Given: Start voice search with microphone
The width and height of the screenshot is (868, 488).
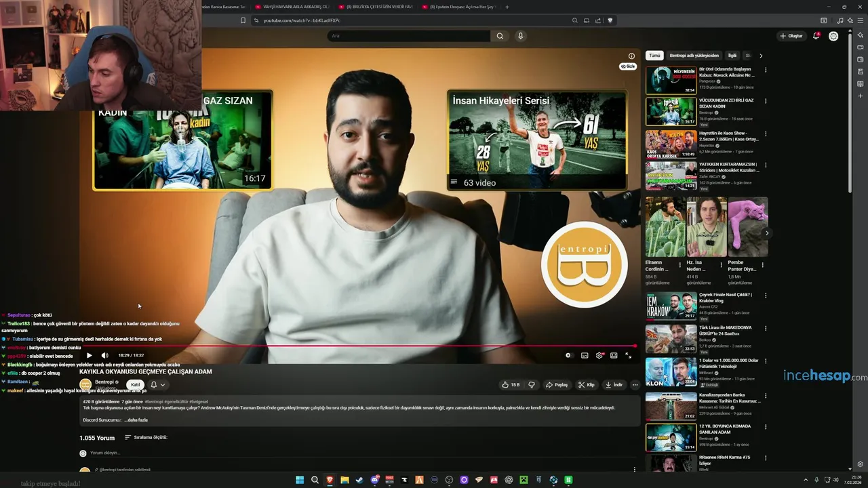Looking at the screenshot, I should [x=521, y=36].
